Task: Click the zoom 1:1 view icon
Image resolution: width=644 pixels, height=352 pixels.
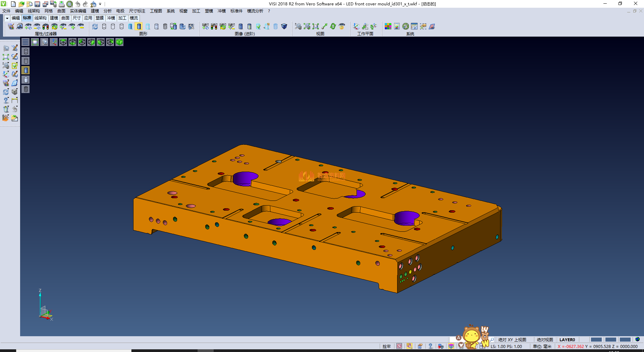Action: 315,27
